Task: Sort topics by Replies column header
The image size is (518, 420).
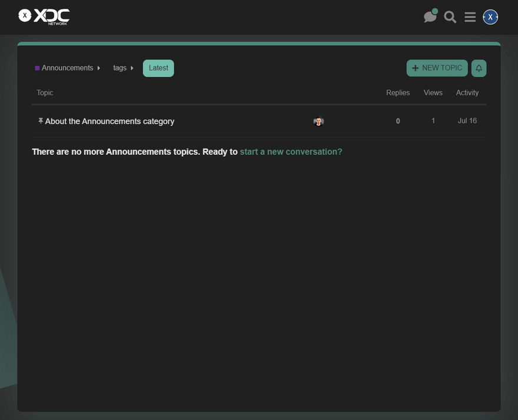Action: coord(398,93)
